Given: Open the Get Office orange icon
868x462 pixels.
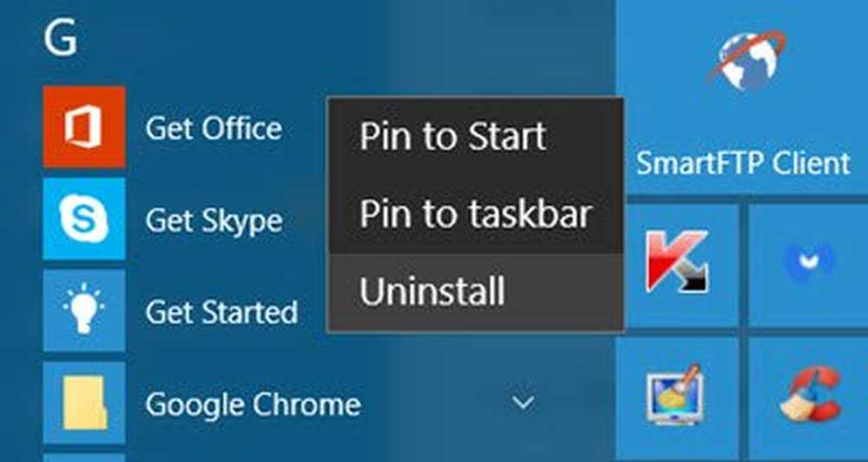Looking at the screenshot, I should point(84,127).
